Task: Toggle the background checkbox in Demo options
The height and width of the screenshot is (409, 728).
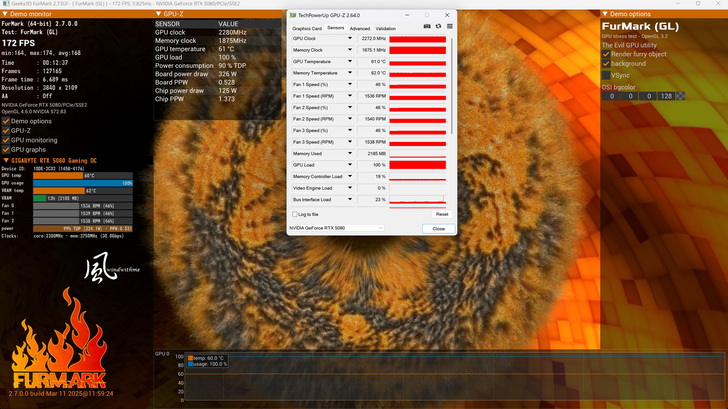Action: (606, 64)
